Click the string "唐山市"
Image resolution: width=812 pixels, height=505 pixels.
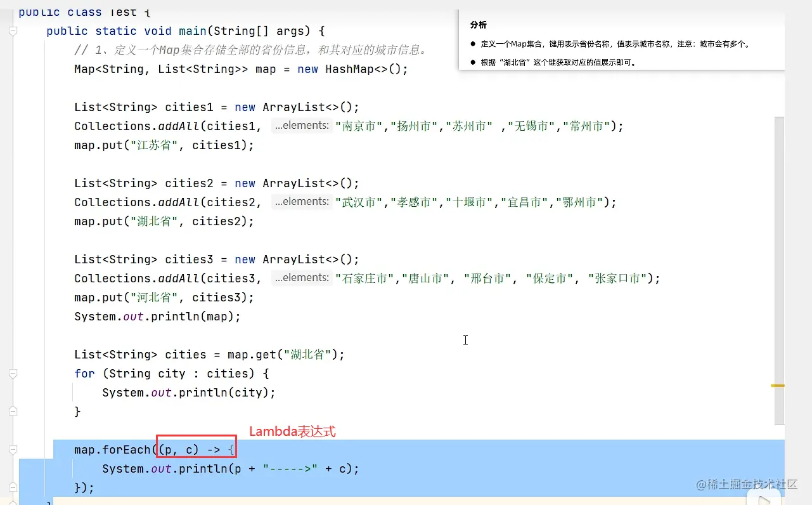427,278
